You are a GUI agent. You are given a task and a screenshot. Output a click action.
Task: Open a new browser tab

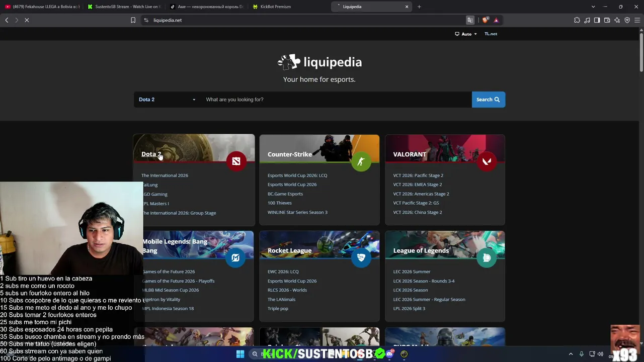coord(419,7)
